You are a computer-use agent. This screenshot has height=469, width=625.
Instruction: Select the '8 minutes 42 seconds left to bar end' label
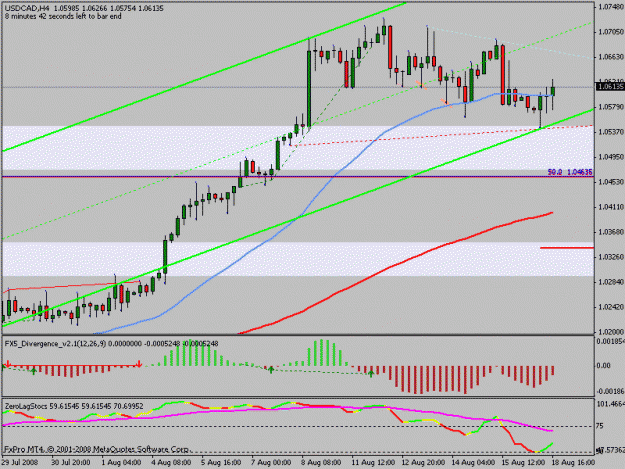click(x=63, y=16)
